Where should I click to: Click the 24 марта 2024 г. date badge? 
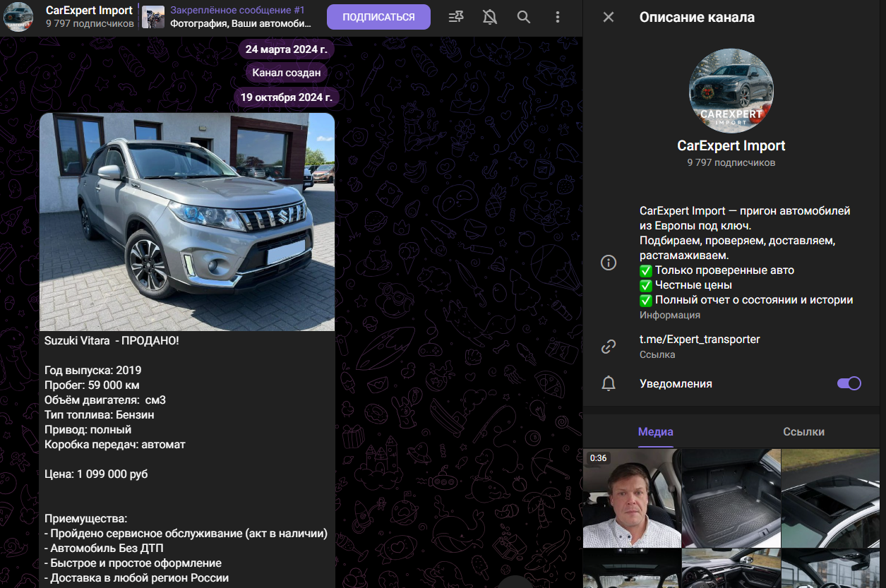287,49
